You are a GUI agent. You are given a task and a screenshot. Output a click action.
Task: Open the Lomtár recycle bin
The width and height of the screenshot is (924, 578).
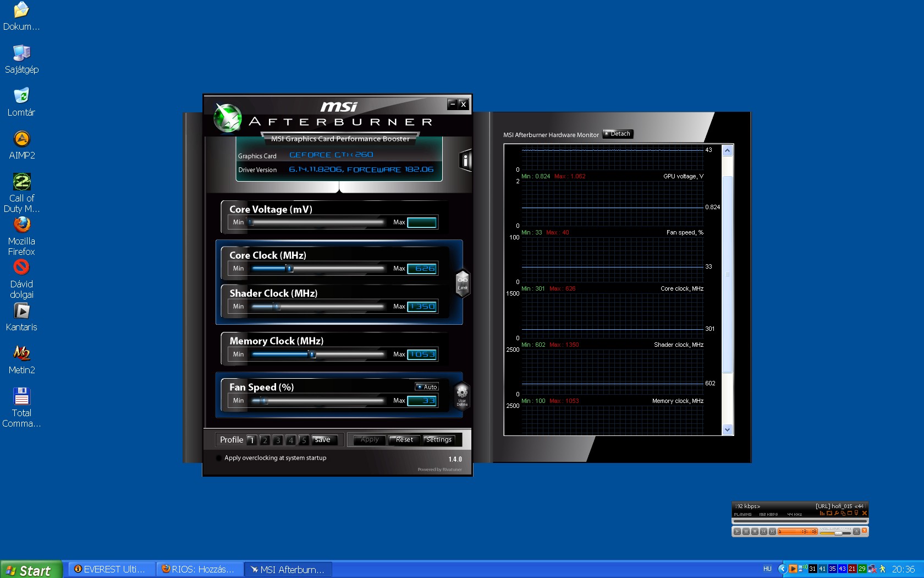[x=21, y=102]
